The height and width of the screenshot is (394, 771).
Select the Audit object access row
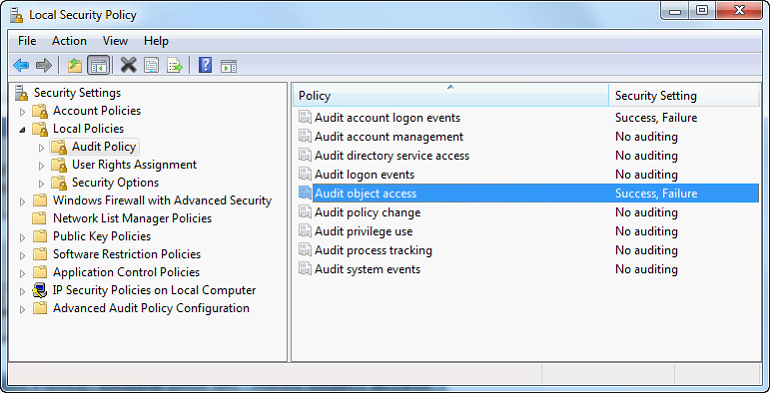528,193
